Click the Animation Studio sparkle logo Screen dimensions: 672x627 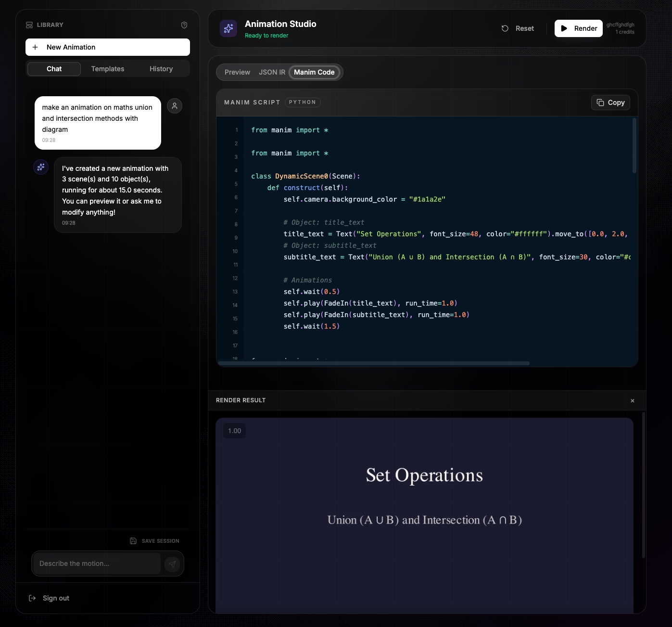coord(228,28)
